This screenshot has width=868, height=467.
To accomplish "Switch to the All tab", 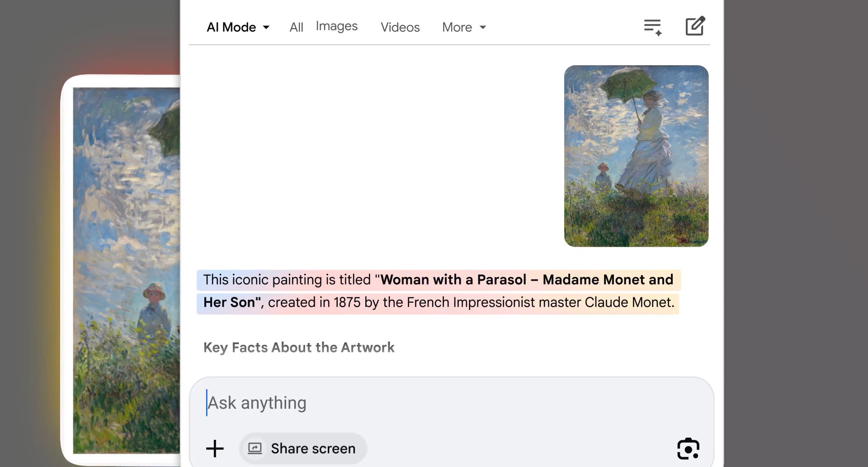I will pos(296,27).
